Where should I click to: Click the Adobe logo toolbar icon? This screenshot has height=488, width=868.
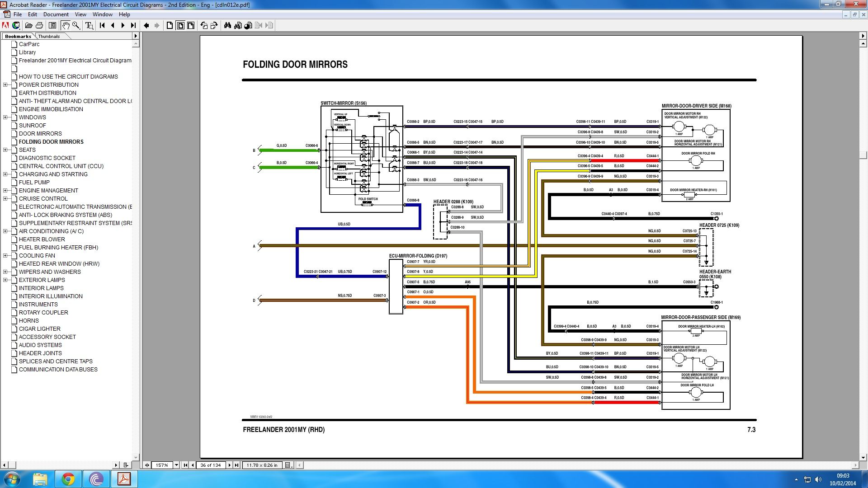5,25
